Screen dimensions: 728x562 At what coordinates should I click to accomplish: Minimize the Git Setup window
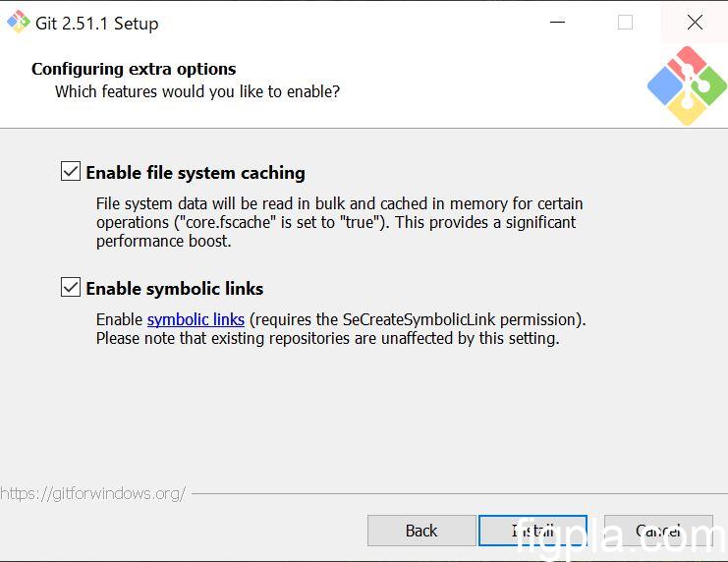coord(556,23)
